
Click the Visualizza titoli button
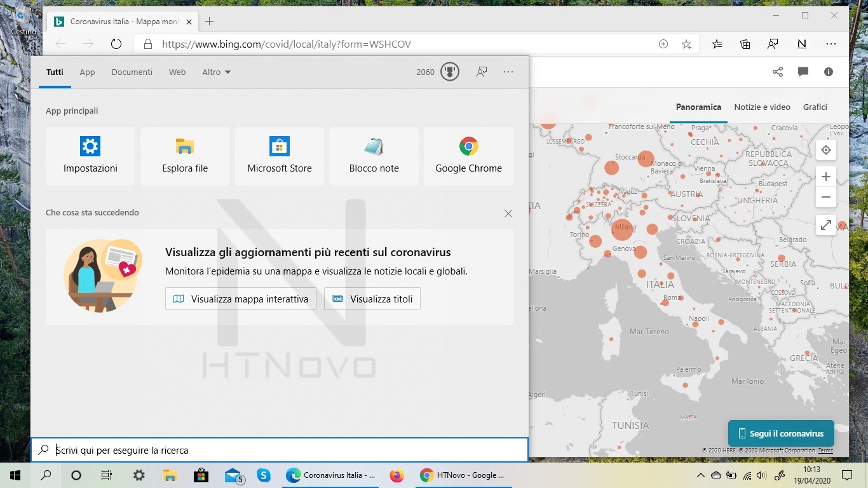pos(372,299)
